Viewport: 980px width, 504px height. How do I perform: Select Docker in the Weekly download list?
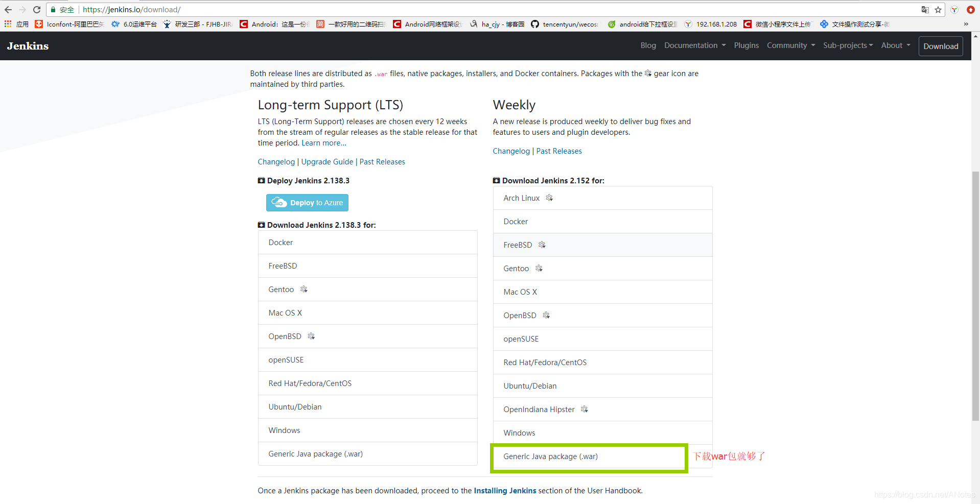603,222
